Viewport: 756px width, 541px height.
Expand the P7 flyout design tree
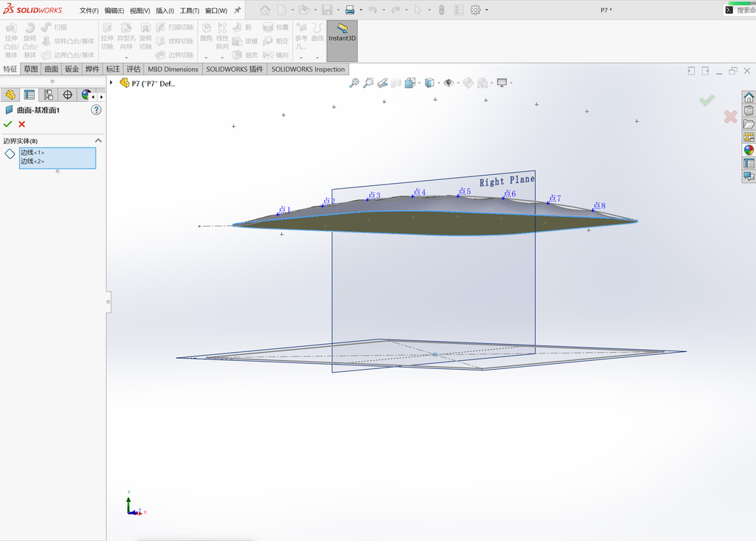click(111, 83)
